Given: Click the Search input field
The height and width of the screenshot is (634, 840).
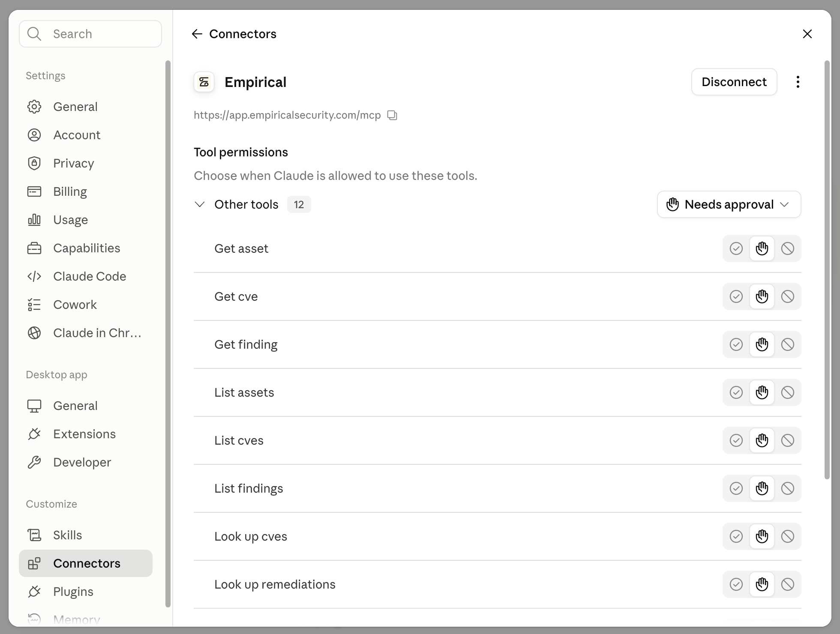Looking at the screenshot, I should (90, 34).
